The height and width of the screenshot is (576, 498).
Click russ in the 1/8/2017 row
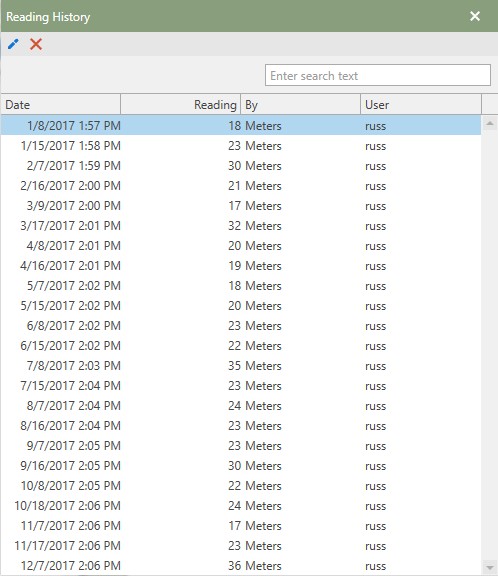[375, 126]
